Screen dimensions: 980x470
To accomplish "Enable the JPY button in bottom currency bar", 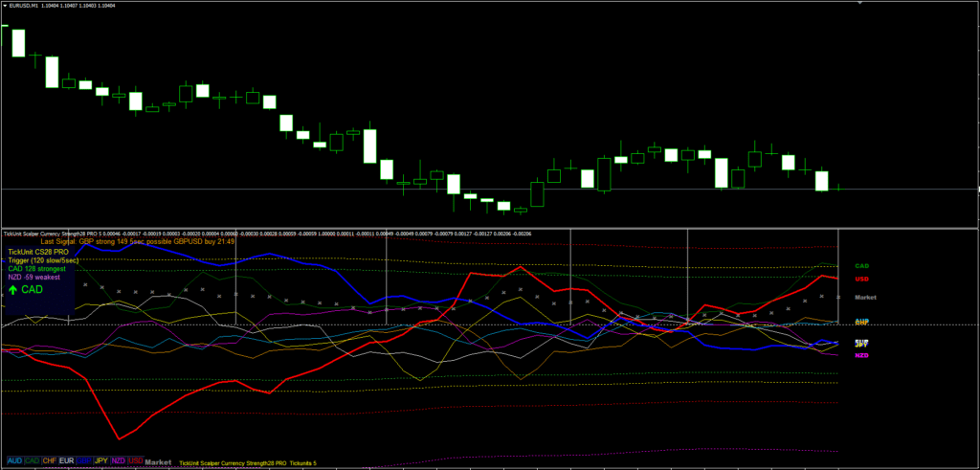I will click(101, 460).
